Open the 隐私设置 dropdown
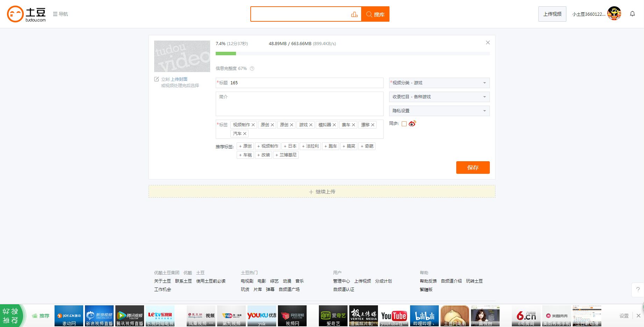This screenshot has width=644, height=327. [x=439, y=111]
